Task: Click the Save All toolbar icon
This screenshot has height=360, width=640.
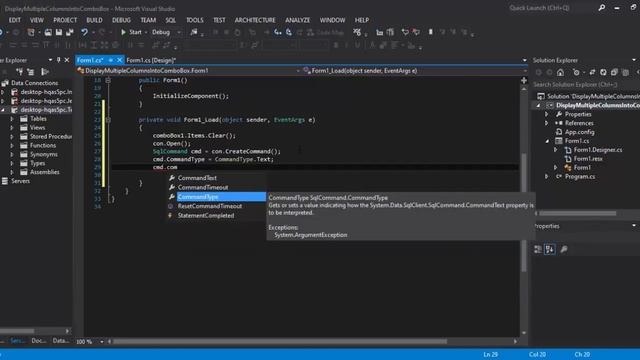Action: (x=70, y=32)
